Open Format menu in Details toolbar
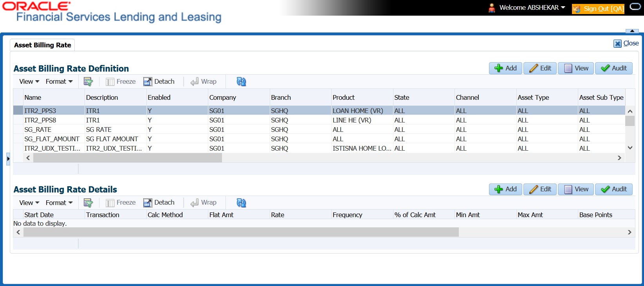This screenshot has width=644, height=286. [59, 203]
